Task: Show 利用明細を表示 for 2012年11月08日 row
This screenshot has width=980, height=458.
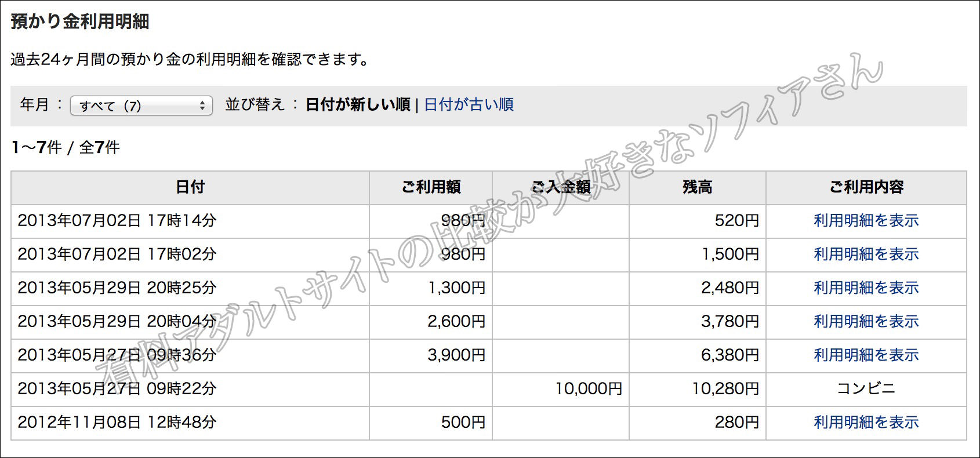Action: [866, 422]
